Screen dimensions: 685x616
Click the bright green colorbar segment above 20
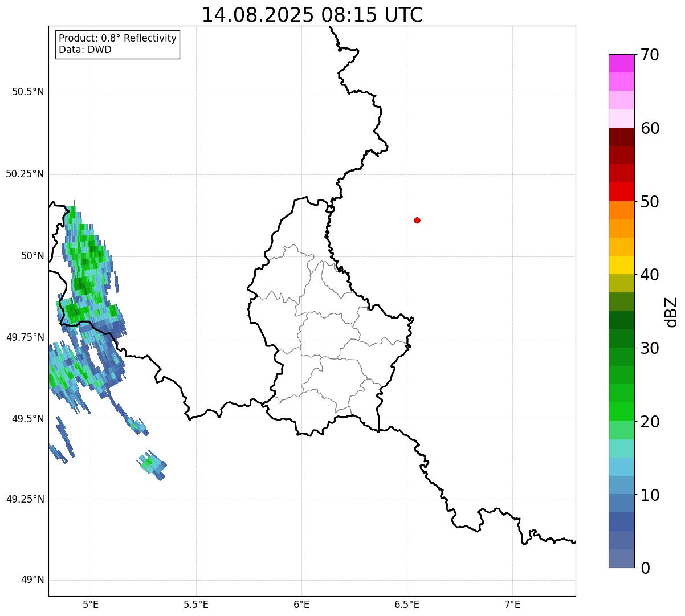622,412
